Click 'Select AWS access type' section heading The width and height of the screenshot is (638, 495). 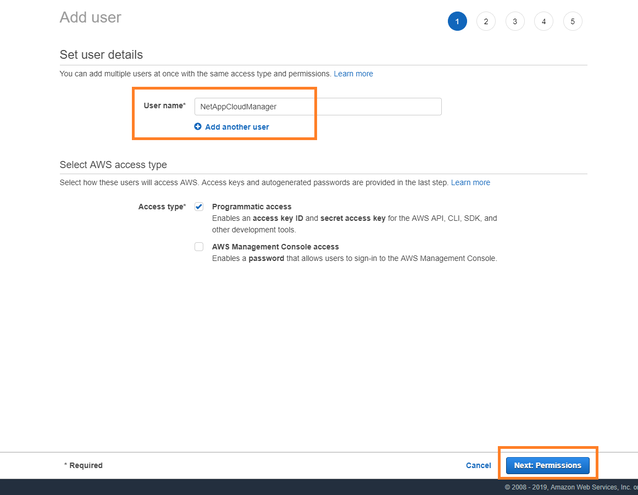pyautogui.click(x=113, y=164)
